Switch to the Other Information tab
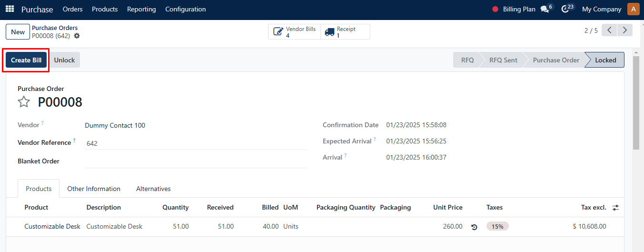Viewport: 644px width, 252px height. tap(94, 189)
